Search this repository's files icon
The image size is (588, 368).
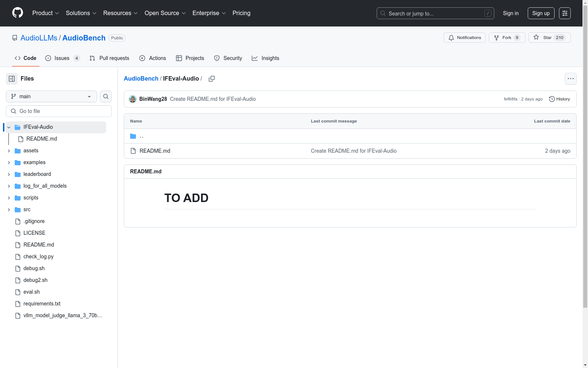point(106,96)
